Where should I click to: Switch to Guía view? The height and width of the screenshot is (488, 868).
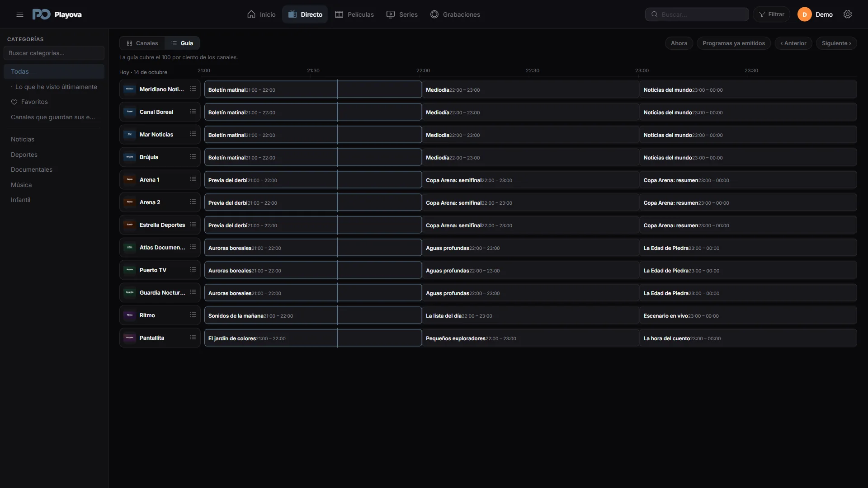coord(182,43)
